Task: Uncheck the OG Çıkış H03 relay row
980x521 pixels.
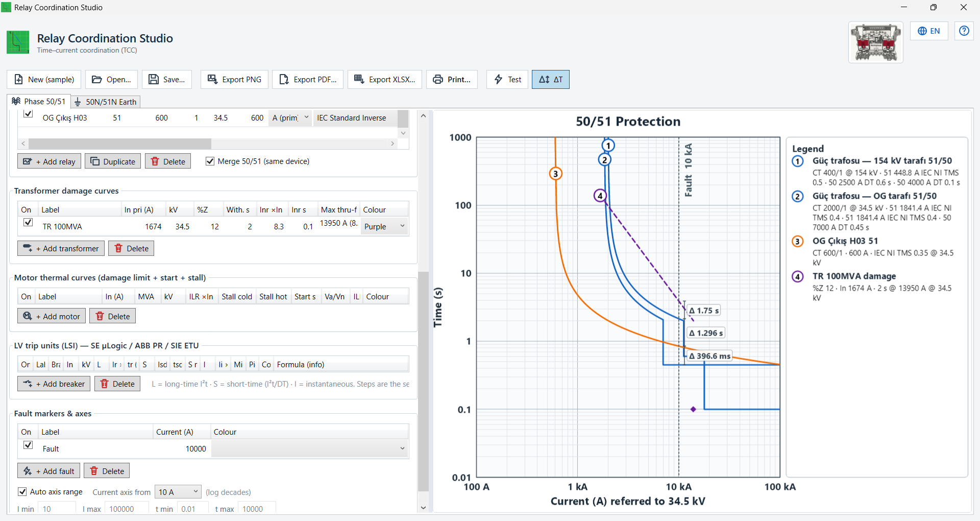Action: point(28,114)
